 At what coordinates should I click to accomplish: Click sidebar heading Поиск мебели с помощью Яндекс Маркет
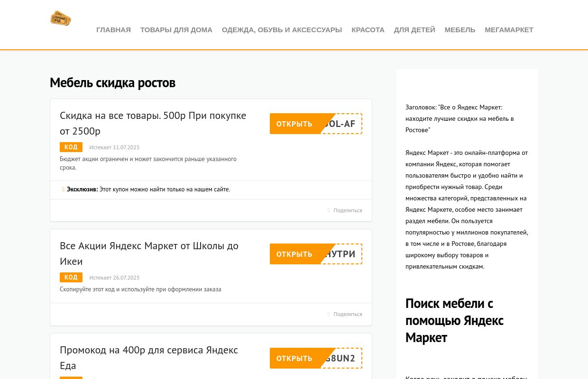tap(454, 320)
